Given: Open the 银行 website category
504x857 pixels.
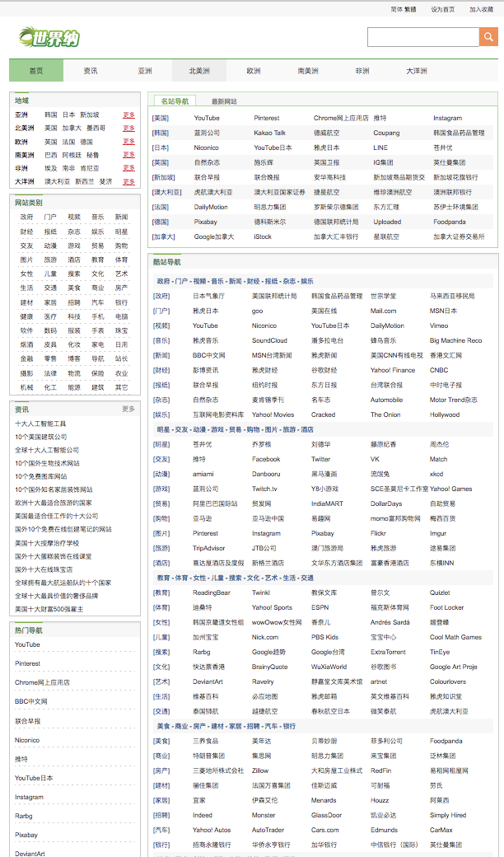Looking at the screenshot, I should (122, 302).
